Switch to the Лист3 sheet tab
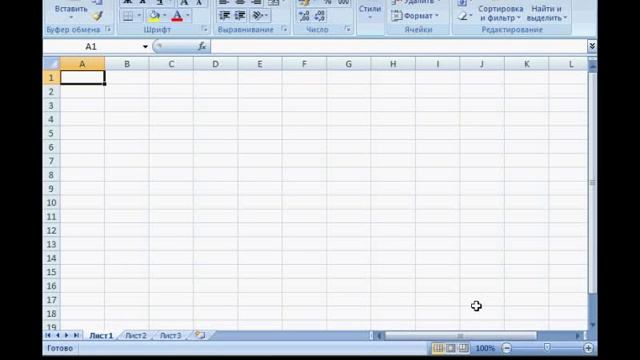Image resolution: width=640 pixels, height=360 pixels. (x=170, y=336)
